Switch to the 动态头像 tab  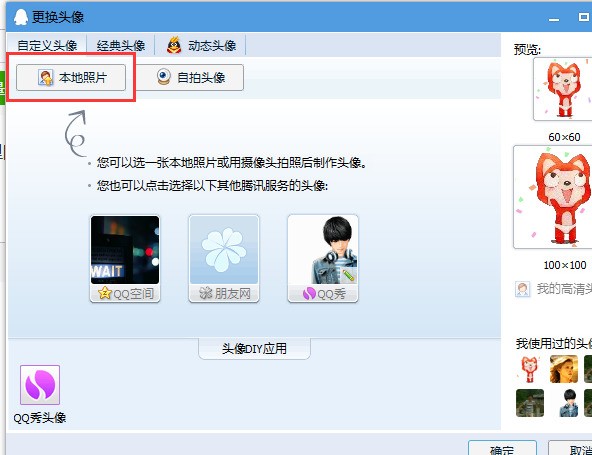click(x=200, y=46)
